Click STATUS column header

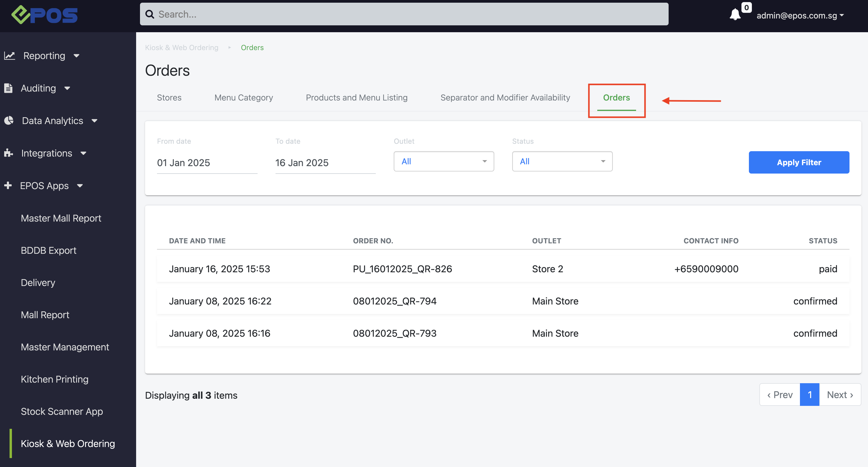823,241
